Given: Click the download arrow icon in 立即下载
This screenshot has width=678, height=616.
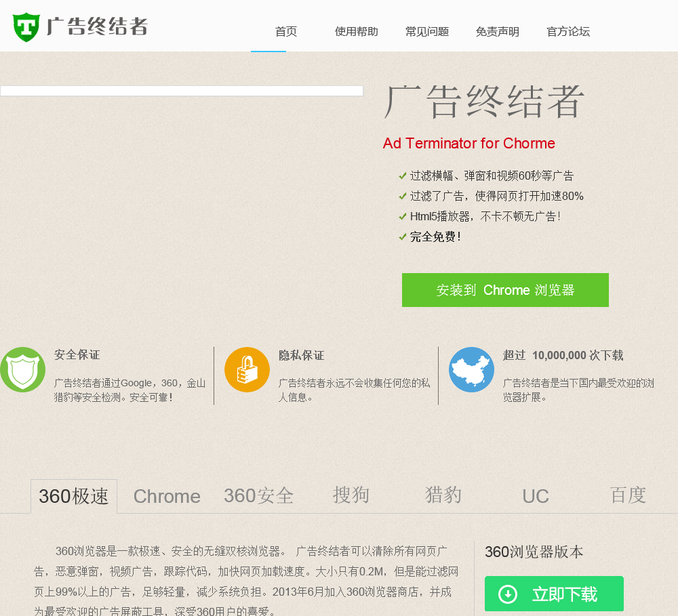Looking at the screenshot, I should point(508,594).
